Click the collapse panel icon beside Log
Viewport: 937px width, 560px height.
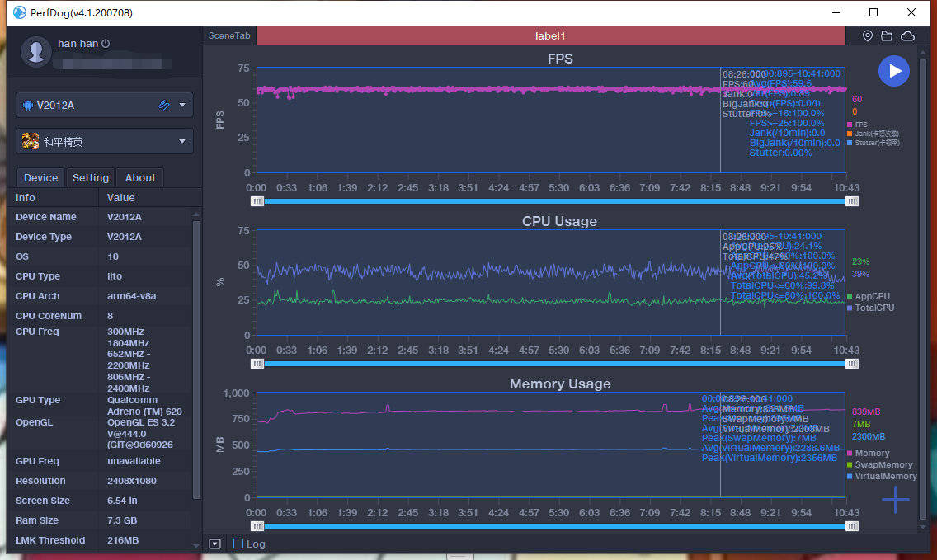click(215, 544)
